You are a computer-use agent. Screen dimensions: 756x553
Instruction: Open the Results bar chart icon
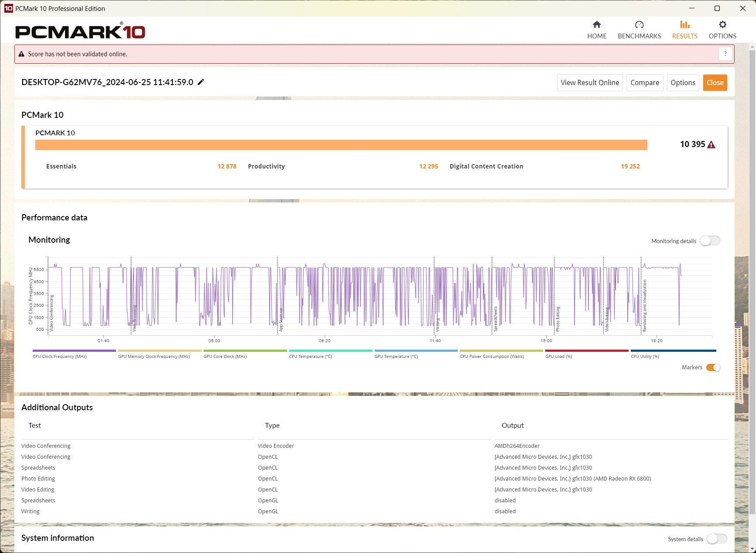[685, 24]
